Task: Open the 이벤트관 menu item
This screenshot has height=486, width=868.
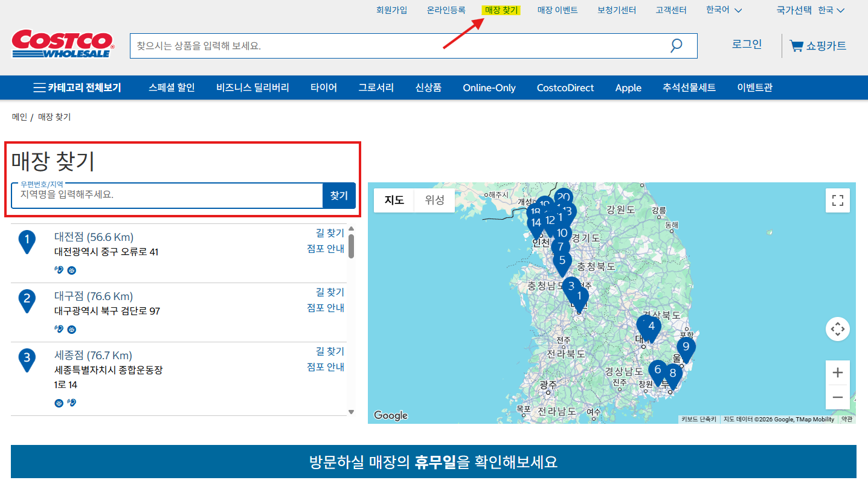Action: click(754, 88)
